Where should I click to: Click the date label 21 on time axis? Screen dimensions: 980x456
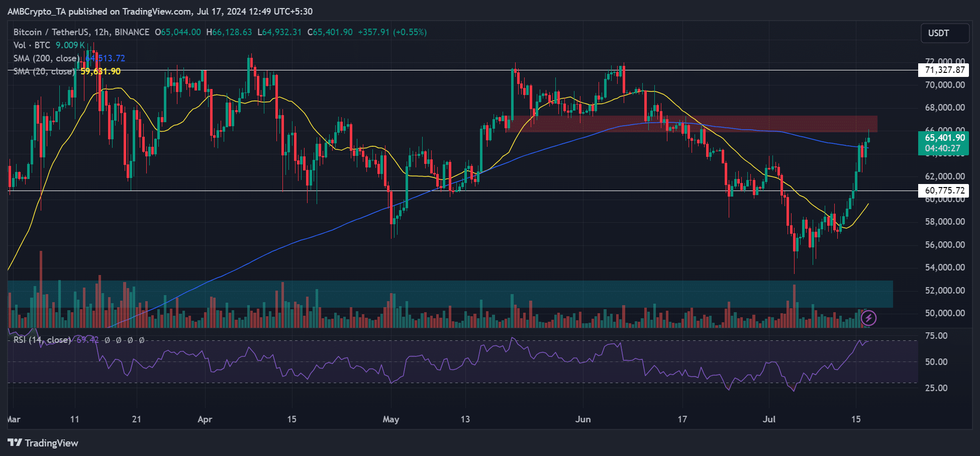coord(137,419)
